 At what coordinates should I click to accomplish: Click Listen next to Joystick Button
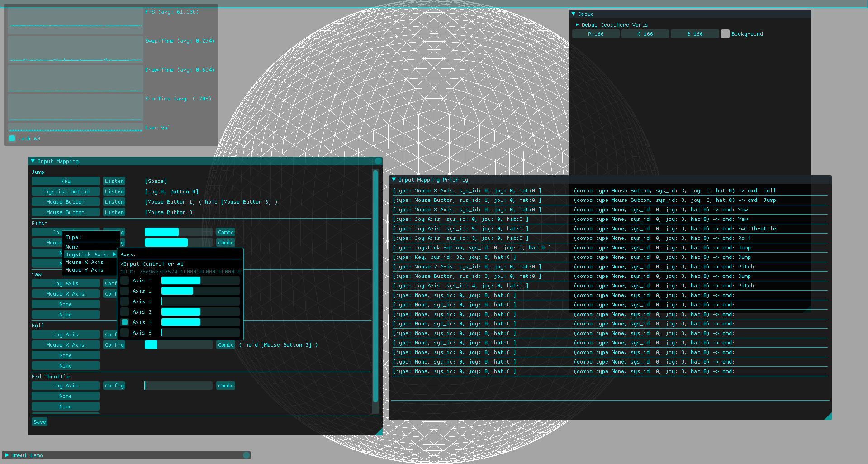pyautogui.click(x=114, y=191)
